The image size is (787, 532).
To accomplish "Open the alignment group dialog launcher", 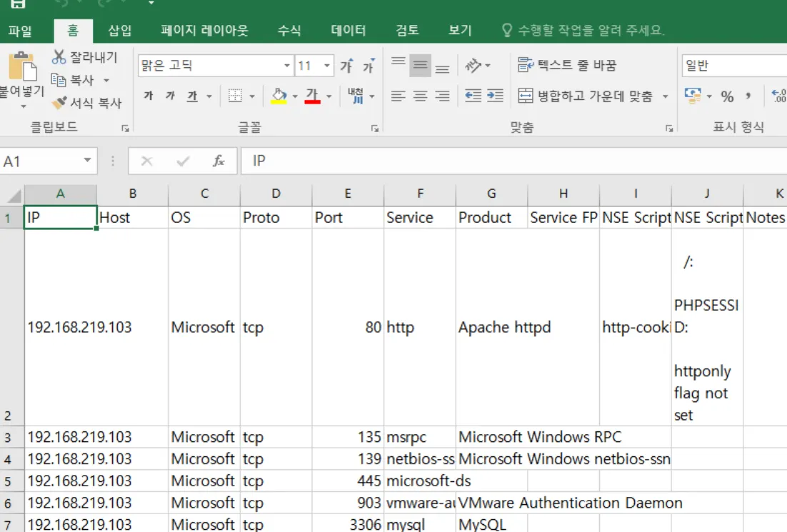I will click(669, 129).
